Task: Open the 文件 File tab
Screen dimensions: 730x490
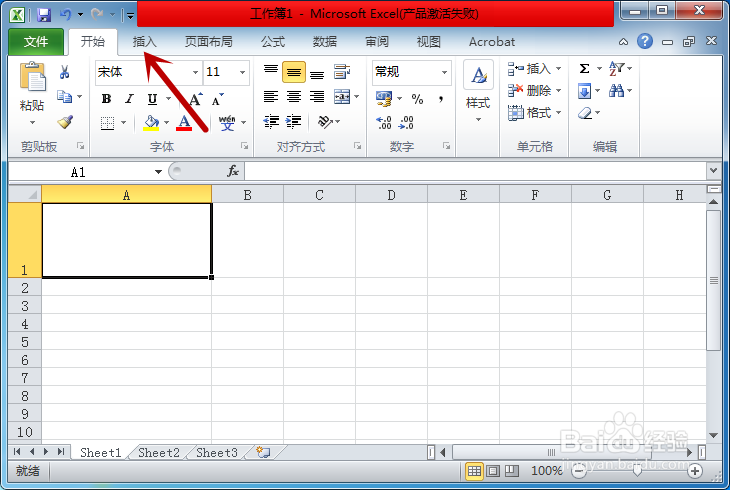Action: [36, 42]
